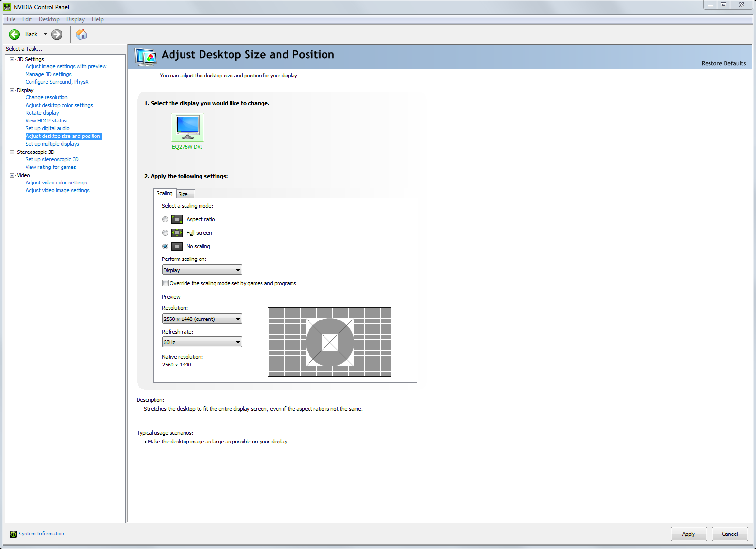Image resolution: width=756 pixels, height=549 pixels.
Task: Click the Cancel button
Action: (x=730, y=534)
